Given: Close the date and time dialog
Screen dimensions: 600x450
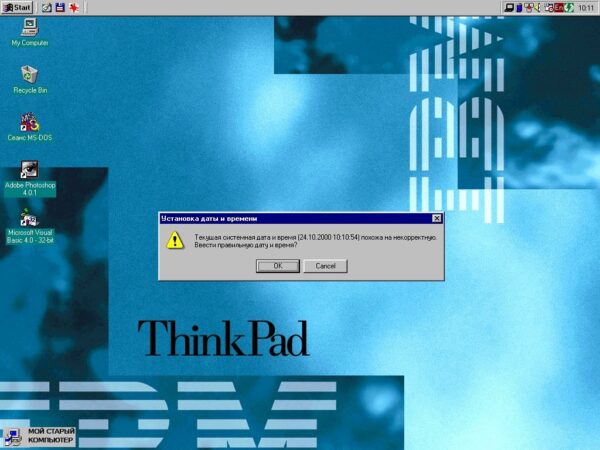Looking at the screenshot, I should coord(437,218).
